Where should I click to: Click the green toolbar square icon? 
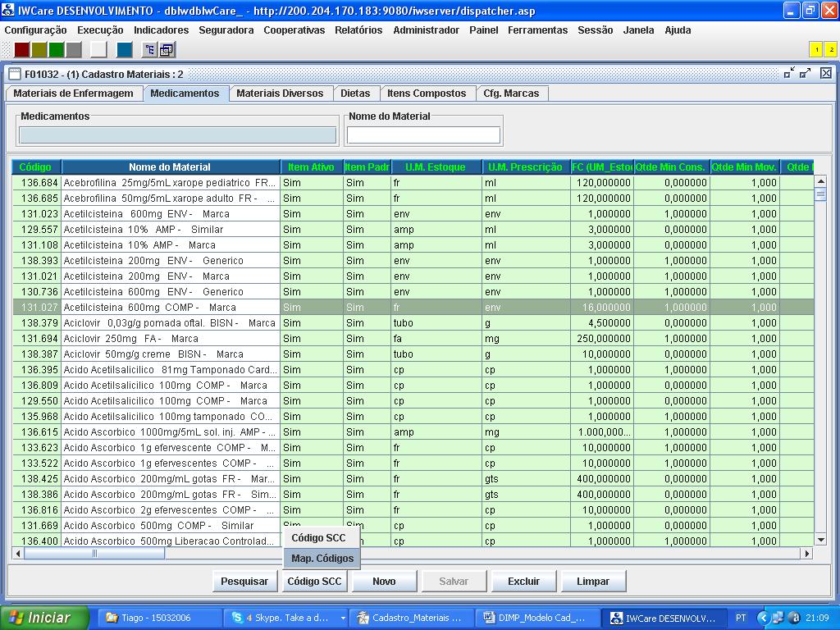pyautogui.click(x=57, y=50)
